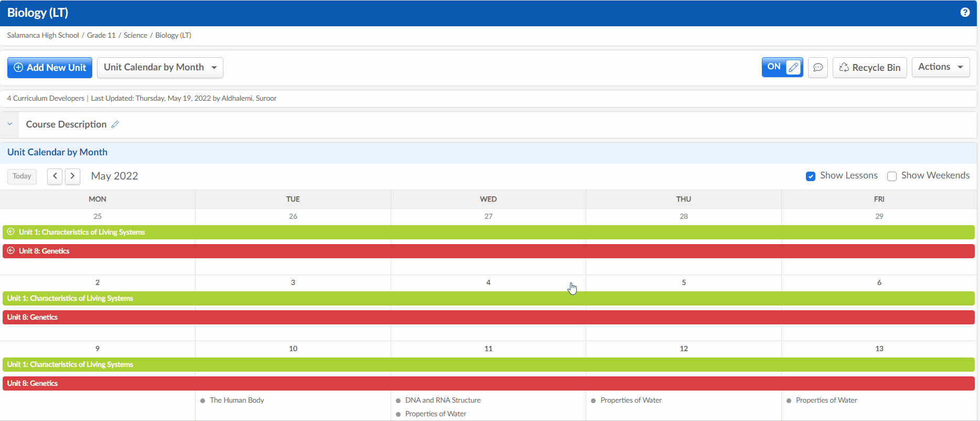
Task: Open Science in the breadcrumb
Action: (135, 35)
